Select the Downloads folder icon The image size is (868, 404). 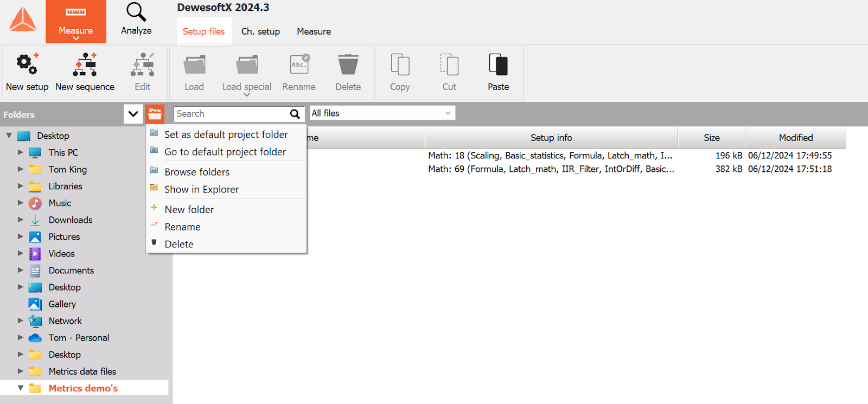click(35, 220)
